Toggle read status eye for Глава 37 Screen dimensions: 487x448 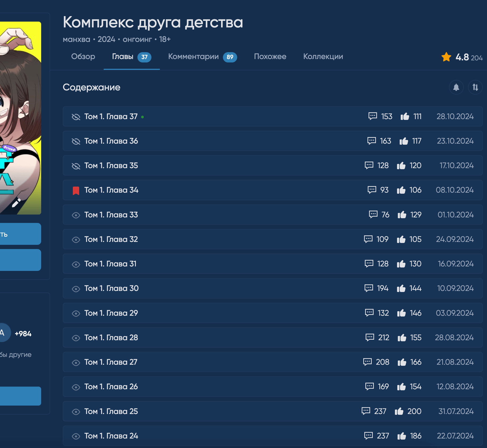[x=76, y=117]
